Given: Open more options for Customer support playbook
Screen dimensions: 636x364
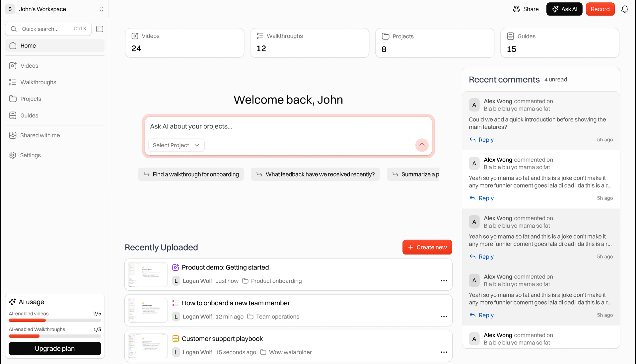Looking at the screenshot, I should (444, 352).
